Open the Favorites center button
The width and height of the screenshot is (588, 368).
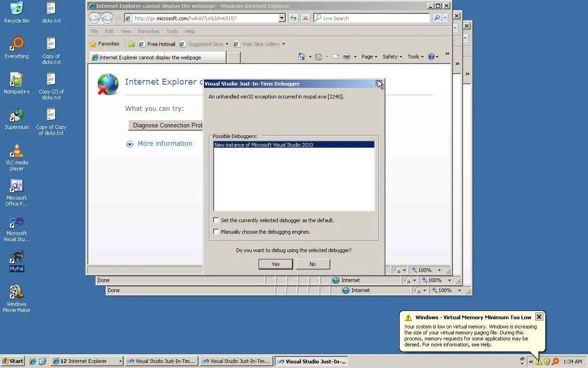(105, 44)
